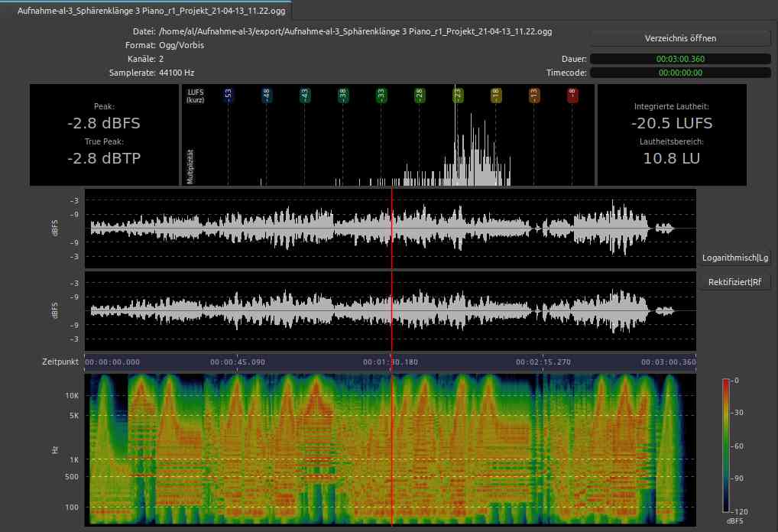Click the Peak value -2.8 dBFS

(104, 123)
